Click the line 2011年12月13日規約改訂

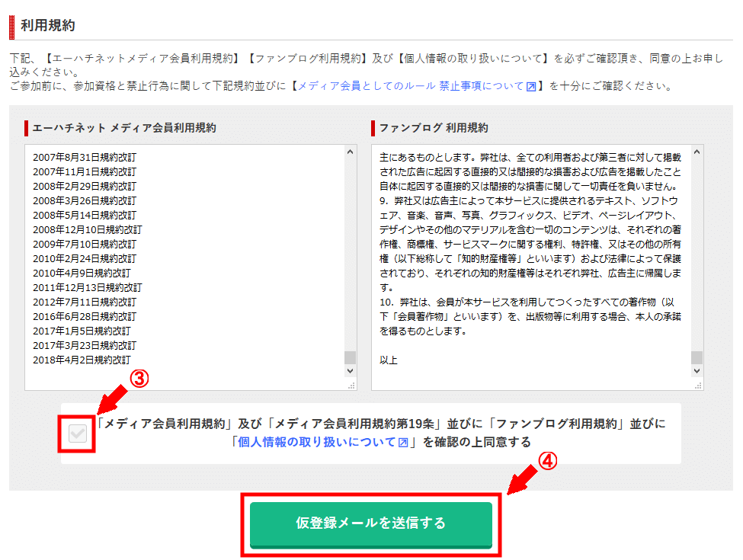click(87, 287)
